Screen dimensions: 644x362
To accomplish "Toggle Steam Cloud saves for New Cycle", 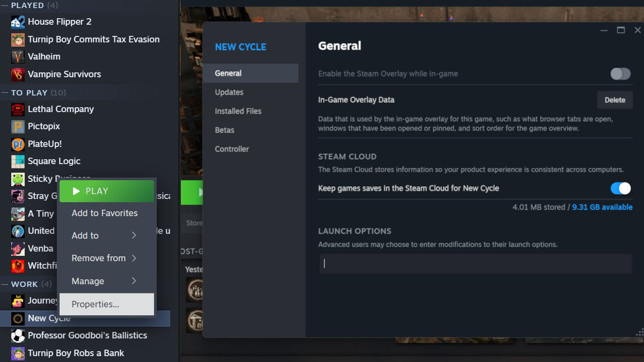I will (620, 188).
